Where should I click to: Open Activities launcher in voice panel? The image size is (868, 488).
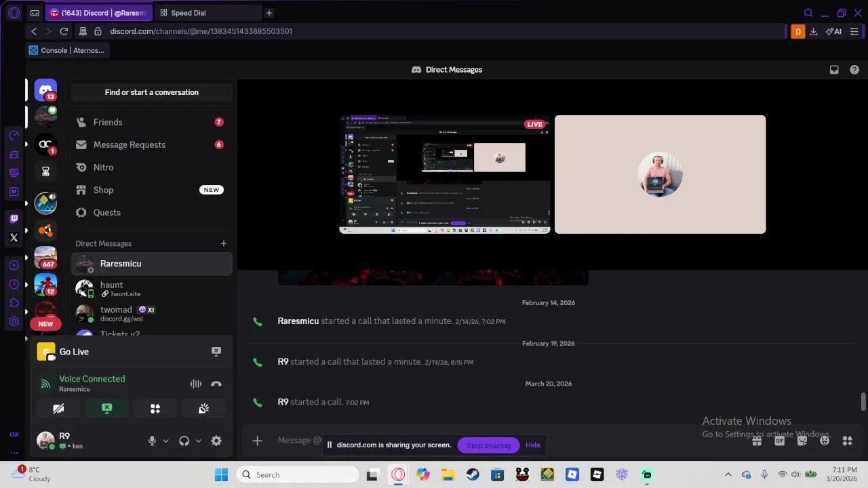click(155, 408)
